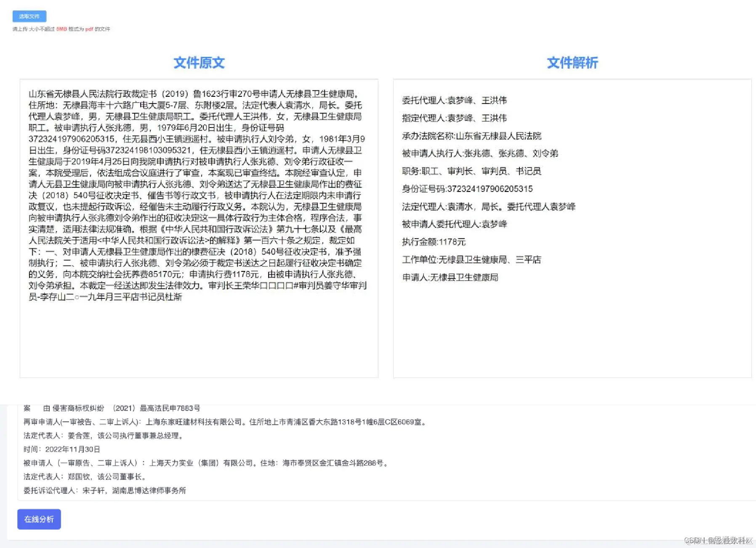
Task: Select the 被申请人执行人 result line
Action: click(x=480, y=153)
